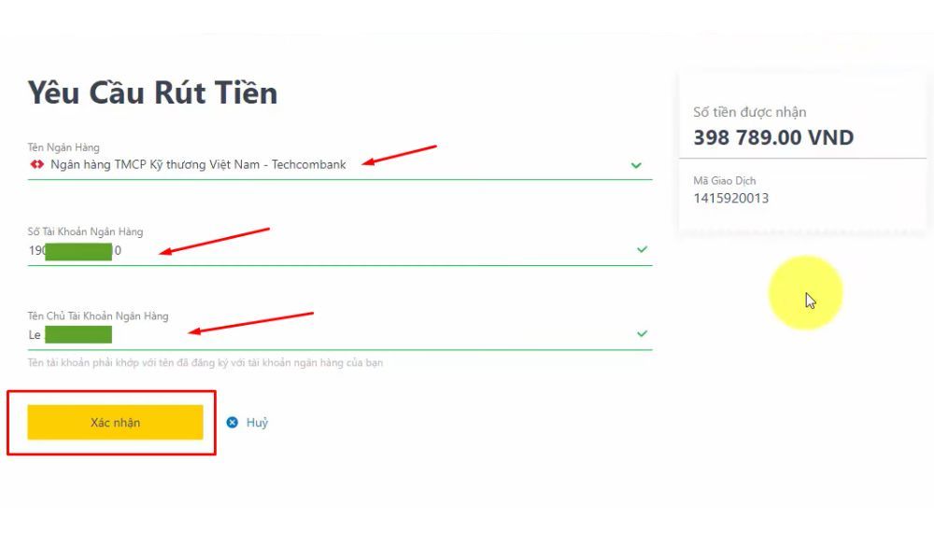Click the account name matching hint text
The image size is (934, 560).
pyautogui.click(x=205, y=362)
